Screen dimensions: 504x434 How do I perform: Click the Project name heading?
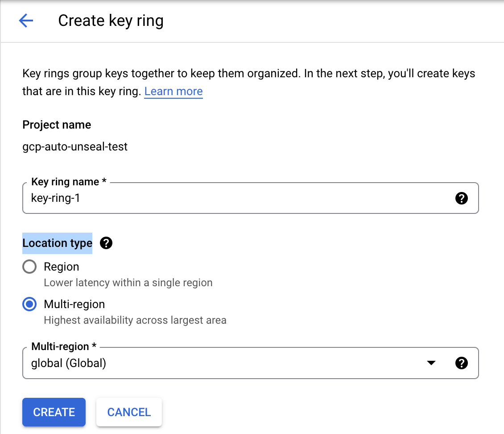click(57, 125)
